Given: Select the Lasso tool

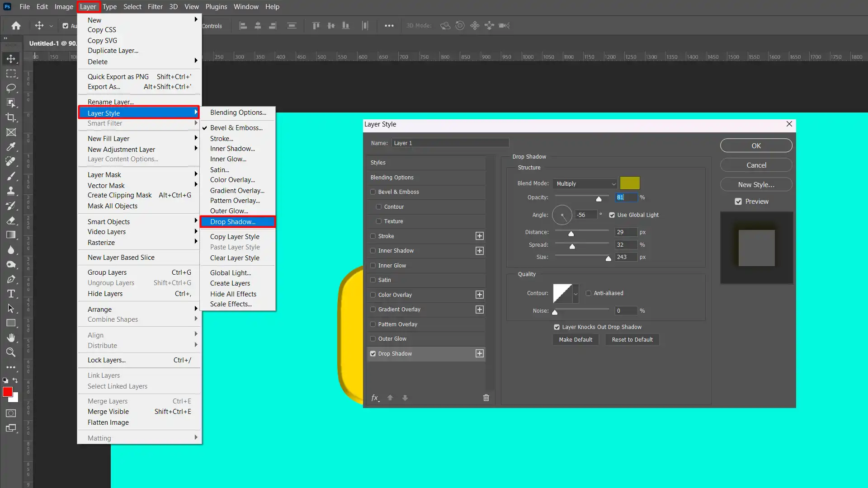Looking at the screenshot, I should tap(11, 88).
